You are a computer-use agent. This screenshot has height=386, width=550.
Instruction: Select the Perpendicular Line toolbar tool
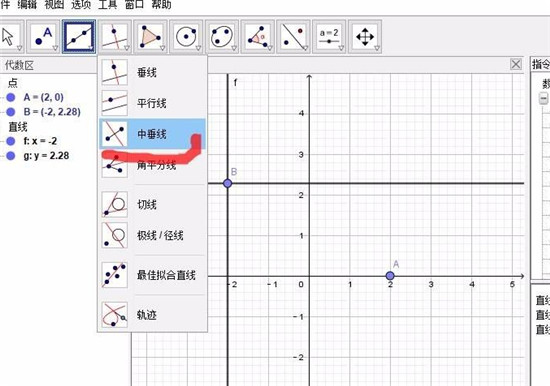point(115,36)
